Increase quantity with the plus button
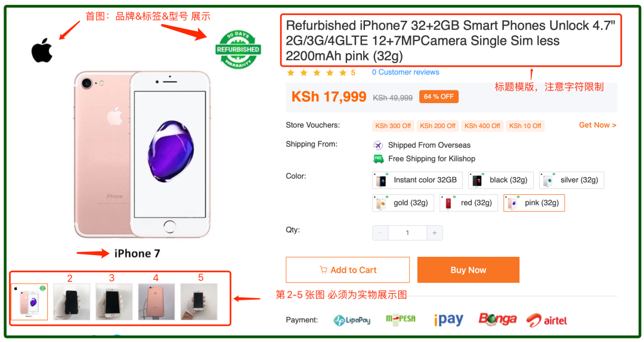Image resolution: width=644 pixels, height=342 pixels. pyautogui.click(x=435, y=233)
